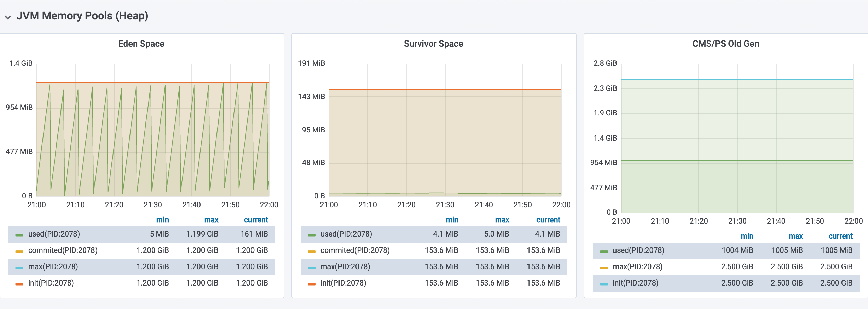Click Survivor Space init(PID:2078) orange swatch
Viewport: 868px width, 309px height.
coord(312,284)
